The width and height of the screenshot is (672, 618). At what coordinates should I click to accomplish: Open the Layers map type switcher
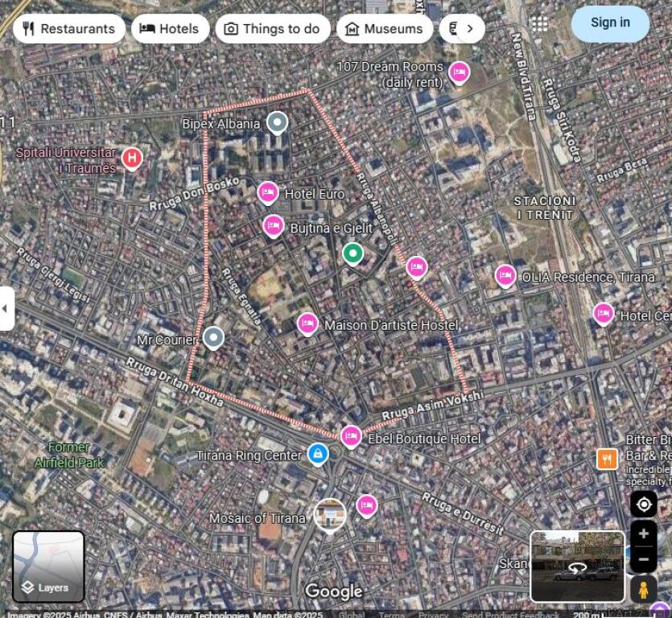click(48, 566)
